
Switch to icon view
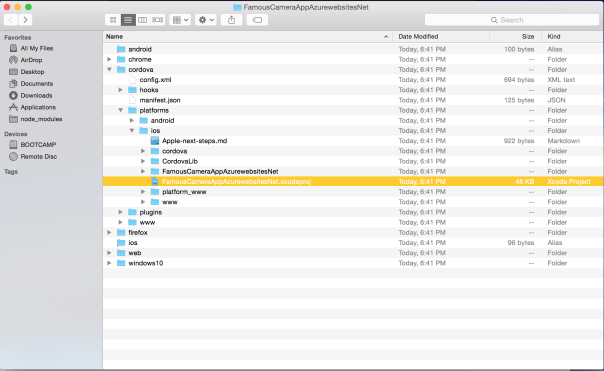click(113, 20)
